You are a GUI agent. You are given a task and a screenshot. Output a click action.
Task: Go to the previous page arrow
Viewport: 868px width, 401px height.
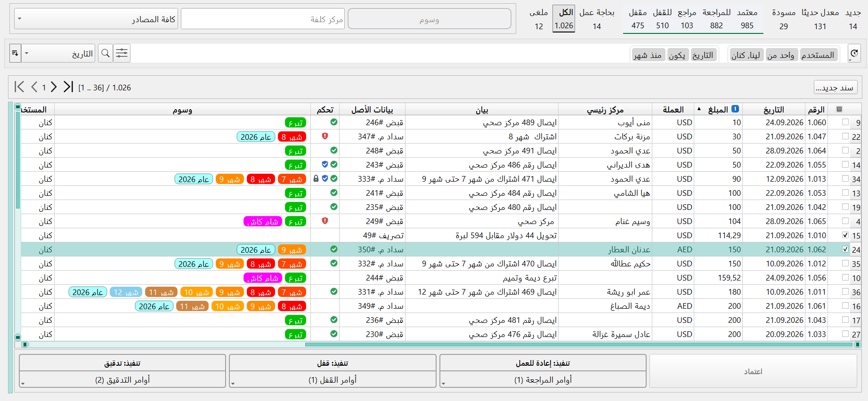point(34,87)
